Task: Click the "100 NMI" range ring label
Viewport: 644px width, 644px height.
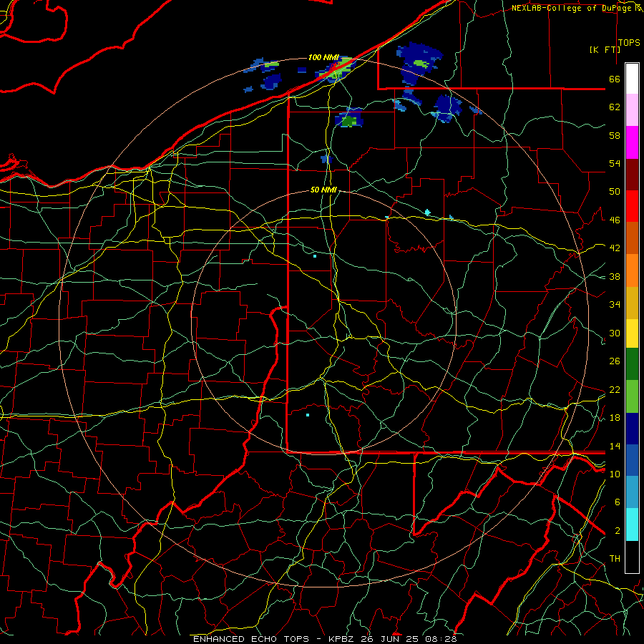Action: tap(323, 57)
